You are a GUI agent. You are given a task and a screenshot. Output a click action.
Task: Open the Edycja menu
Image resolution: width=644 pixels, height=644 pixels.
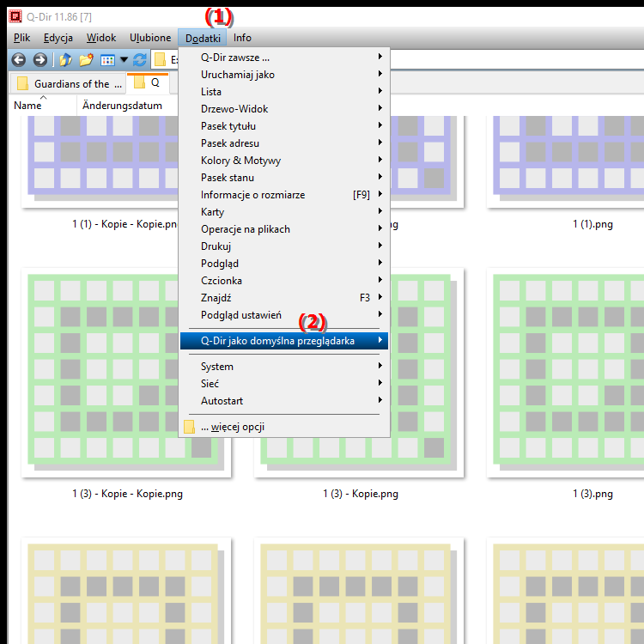(58, 38)
